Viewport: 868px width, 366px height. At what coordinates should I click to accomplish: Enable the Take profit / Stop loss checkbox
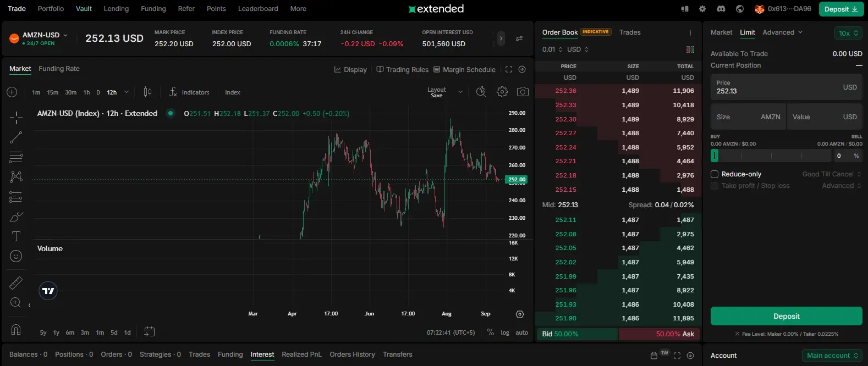pyautogui.click(x=715, y=186)
